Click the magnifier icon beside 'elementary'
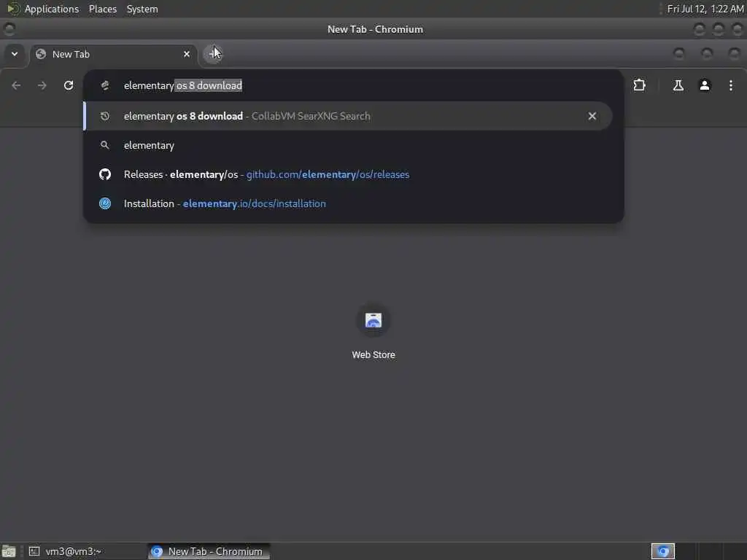 tap(105, 145)
